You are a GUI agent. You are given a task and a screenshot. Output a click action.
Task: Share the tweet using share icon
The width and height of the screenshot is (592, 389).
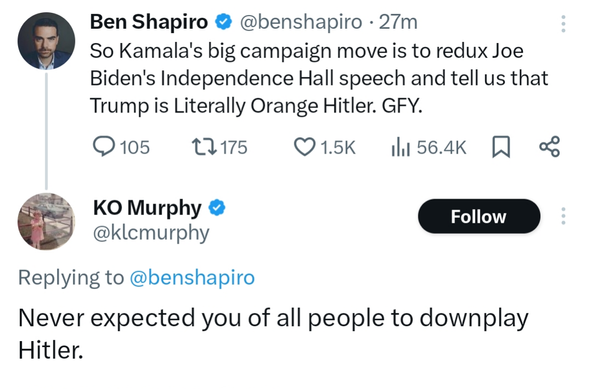549,147
